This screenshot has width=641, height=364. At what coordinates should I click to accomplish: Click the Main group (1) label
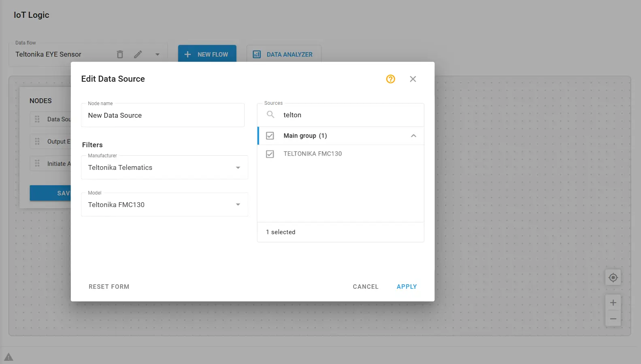305,136
